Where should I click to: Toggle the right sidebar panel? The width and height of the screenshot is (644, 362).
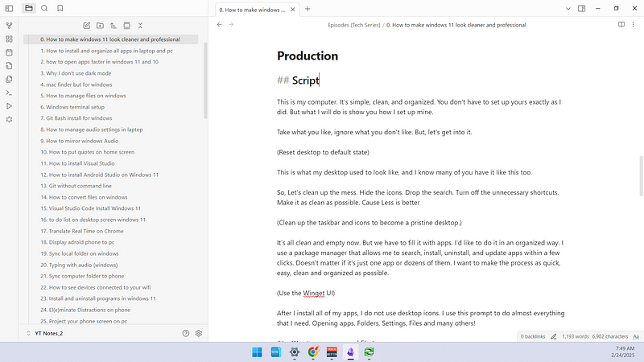(x=581, y=9)
